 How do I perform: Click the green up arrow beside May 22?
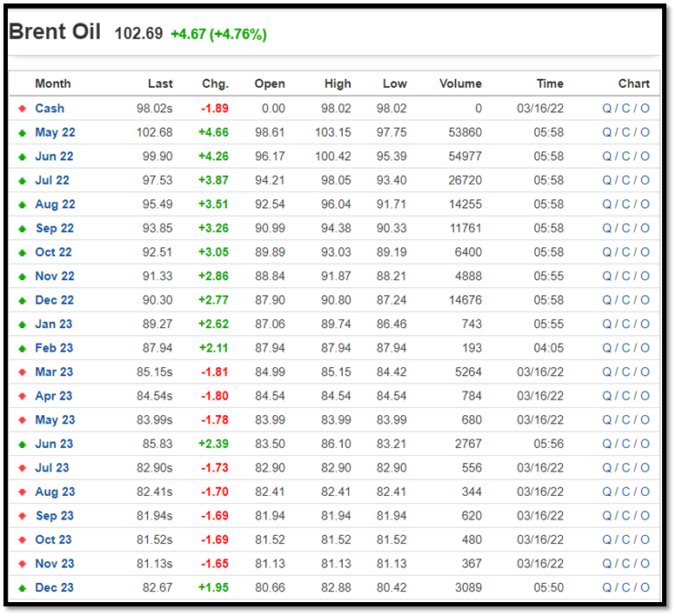[x=23, y=133]
